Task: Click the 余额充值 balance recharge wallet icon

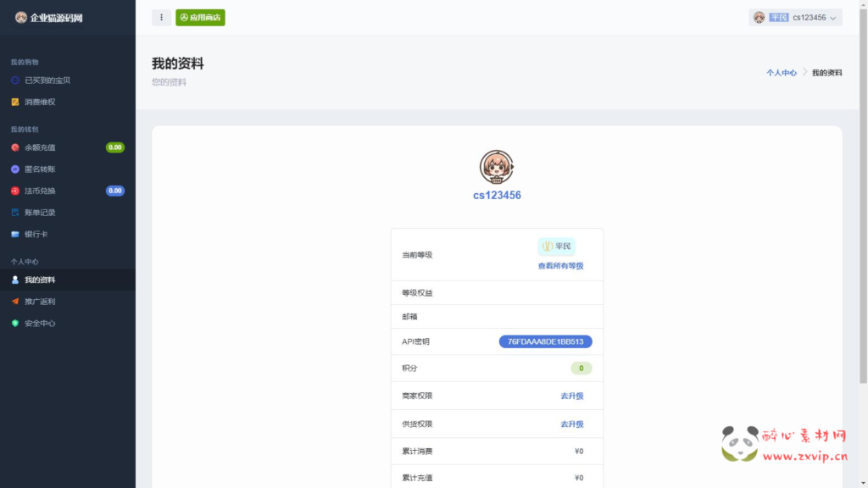Action: click(x=15, y=147)
